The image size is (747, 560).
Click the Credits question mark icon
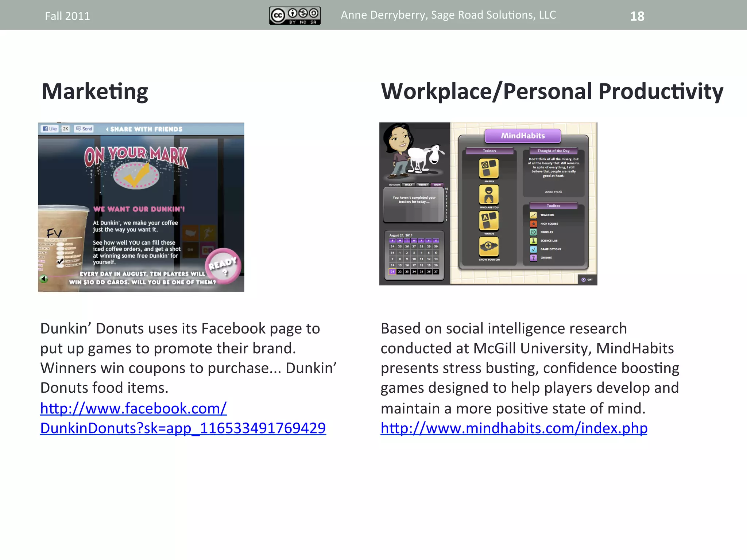tap(533, 258)
